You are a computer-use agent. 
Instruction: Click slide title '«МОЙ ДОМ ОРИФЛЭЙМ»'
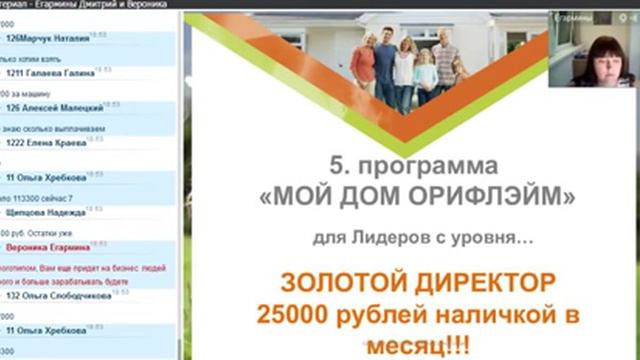point(417,196)
